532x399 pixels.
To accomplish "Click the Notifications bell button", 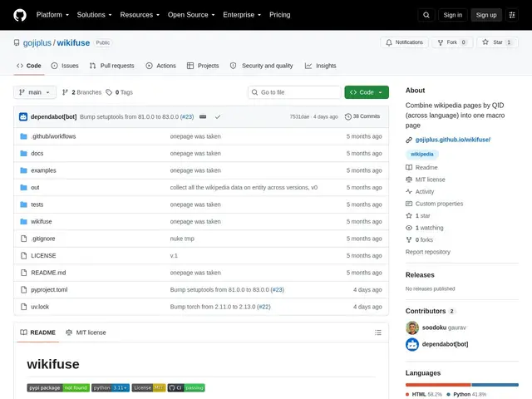I will pyautogui.click(x=404, y=42).
